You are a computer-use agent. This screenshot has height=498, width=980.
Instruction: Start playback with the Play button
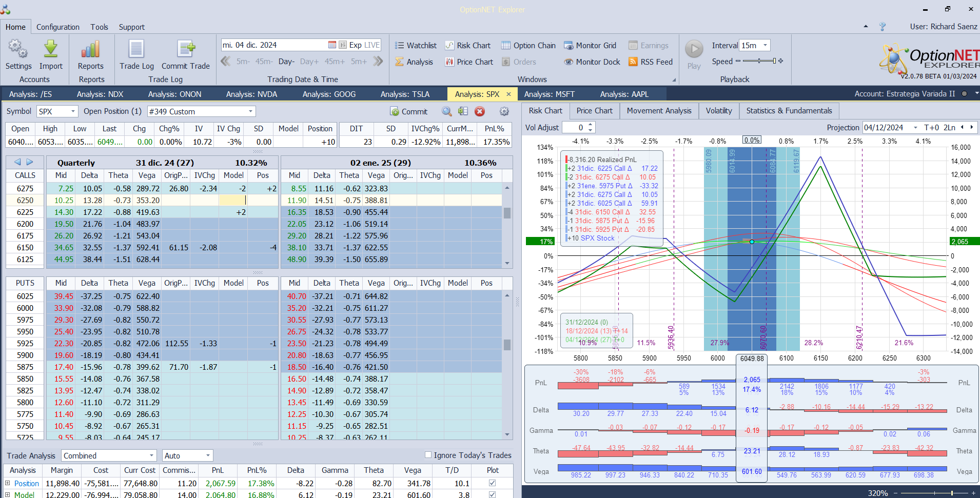pos(694,55)
